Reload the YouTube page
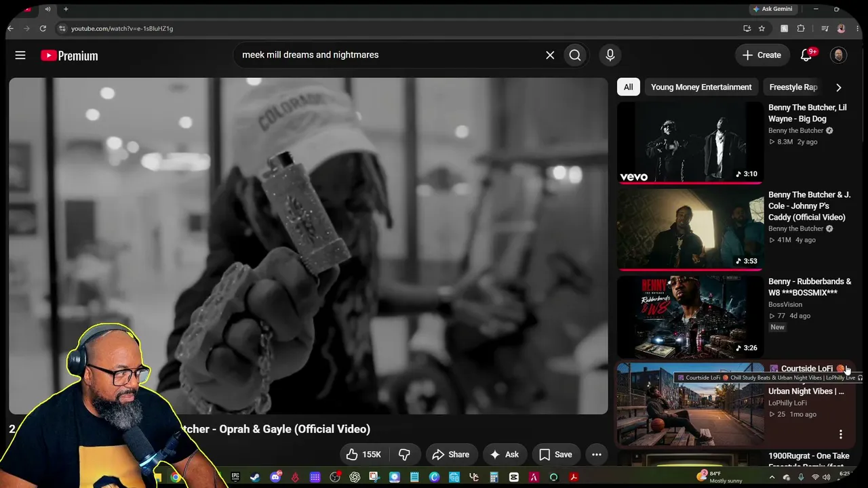Image resolution: width=868 pixels, height=488 pixels. click(43, 28)
